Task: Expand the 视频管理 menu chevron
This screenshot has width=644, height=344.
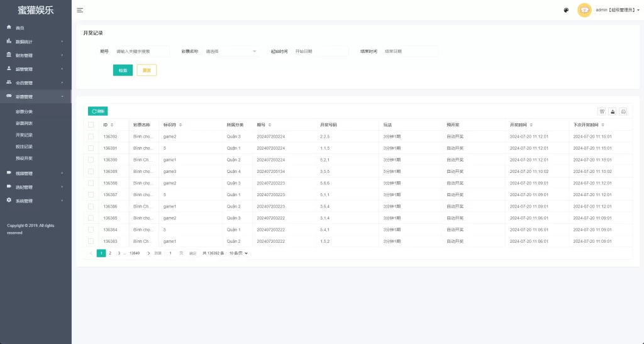Action: click(62, 173)
